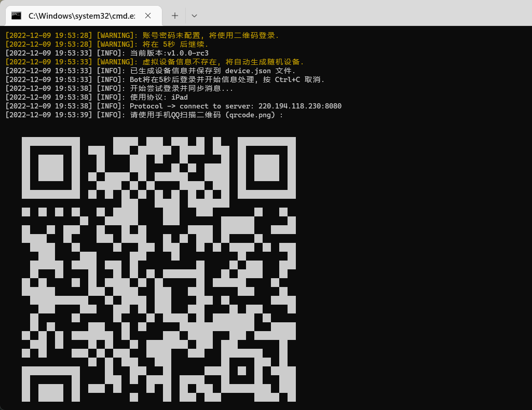Click the qrcode.png scan prompt line

144,115
